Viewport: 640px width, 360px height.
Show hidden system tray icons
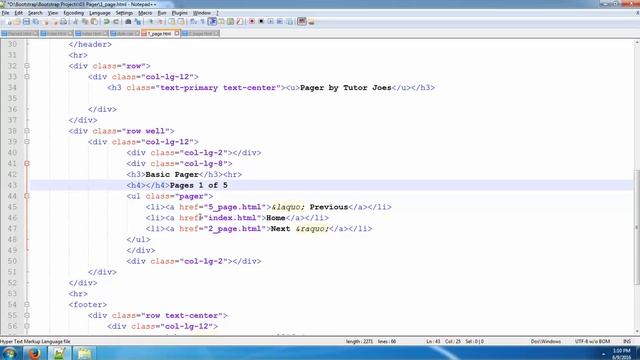(603, 353)
